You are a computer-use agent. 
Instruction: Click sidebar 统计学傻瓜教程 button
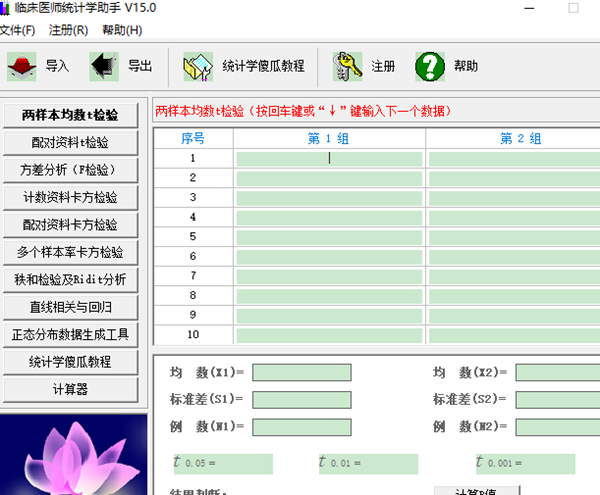tap(70, 362)
